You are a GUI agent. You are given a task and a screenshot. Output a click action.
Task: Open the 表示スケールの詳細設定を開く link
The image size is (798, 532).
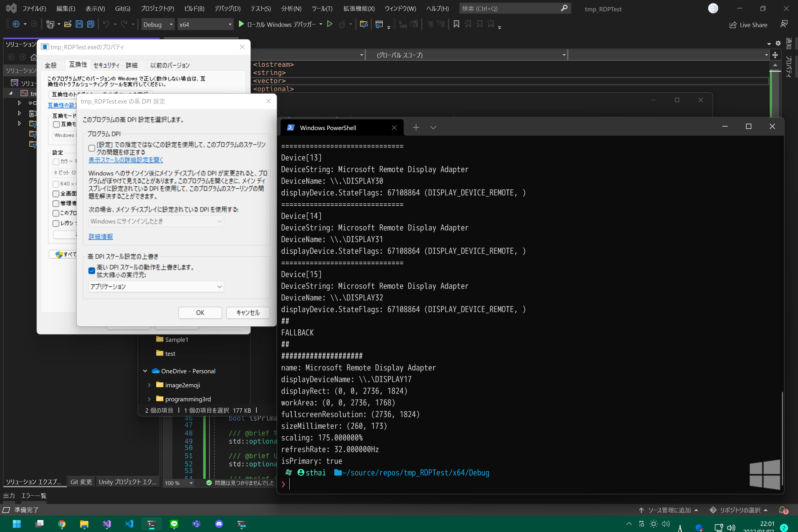pos(125,160)
